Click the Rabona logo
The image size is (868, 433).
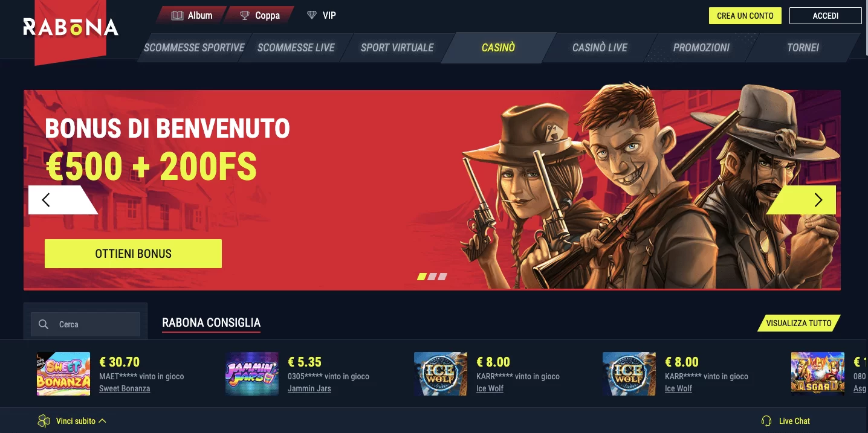click(71, 27)
